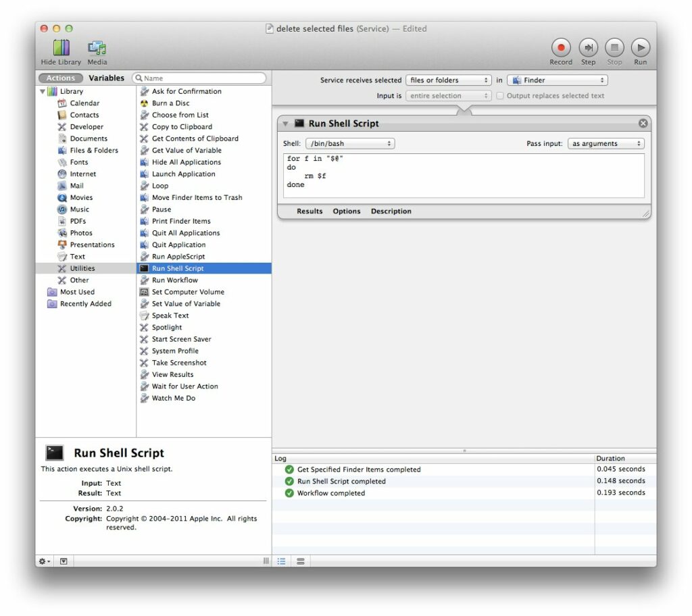Enable Output replaces selected text

pos(500,95)
